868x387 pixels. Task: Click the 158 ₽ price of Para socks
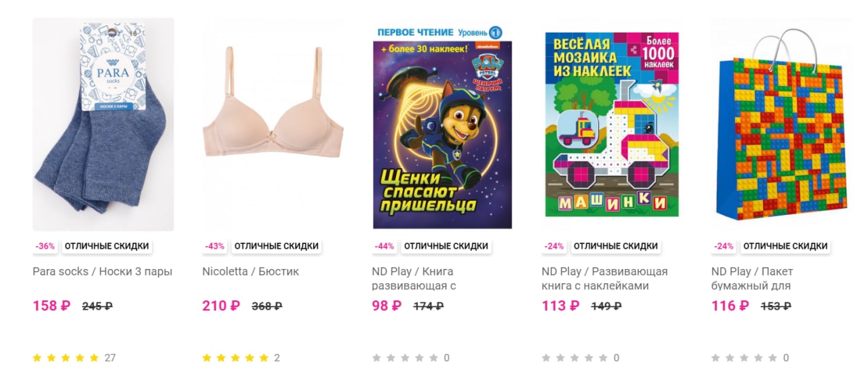click(52, 306)
